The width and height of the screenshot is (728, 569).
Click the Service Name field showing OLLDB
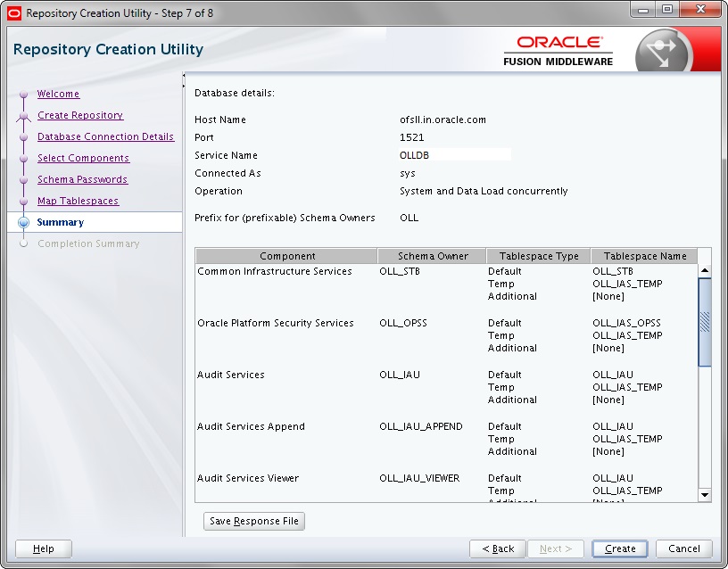pos(454,155)
